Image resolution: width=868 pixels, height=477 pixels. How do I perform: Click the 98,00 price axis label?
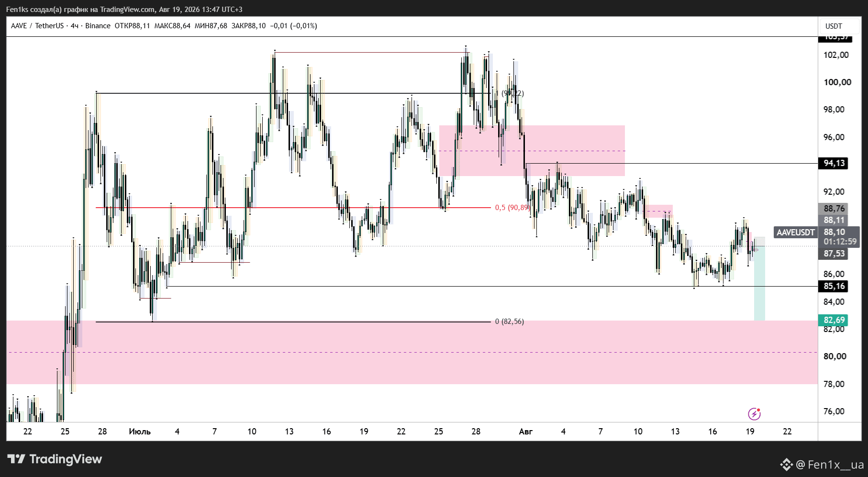tap(834, 110)
